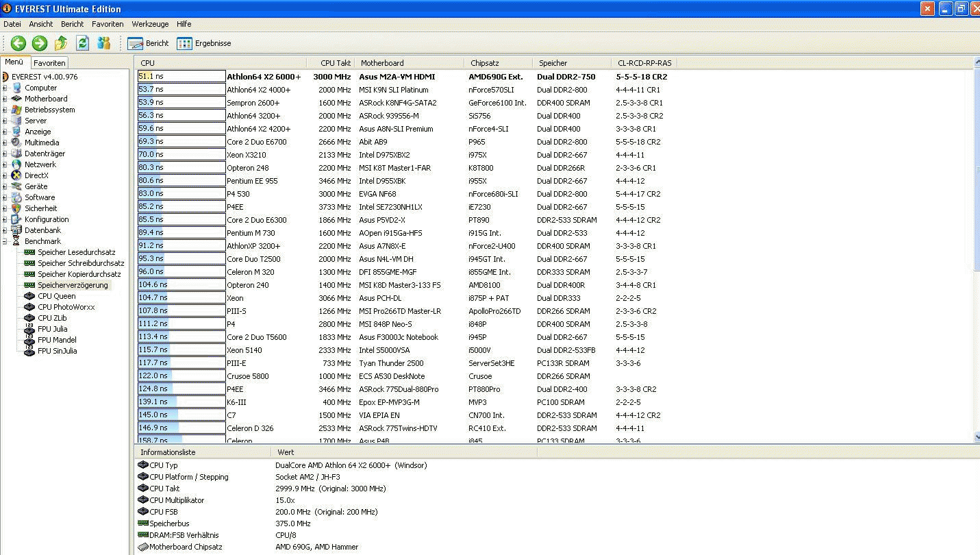Click the people/users toolbar icon
The image size is (980, 555).
point(103,43)
